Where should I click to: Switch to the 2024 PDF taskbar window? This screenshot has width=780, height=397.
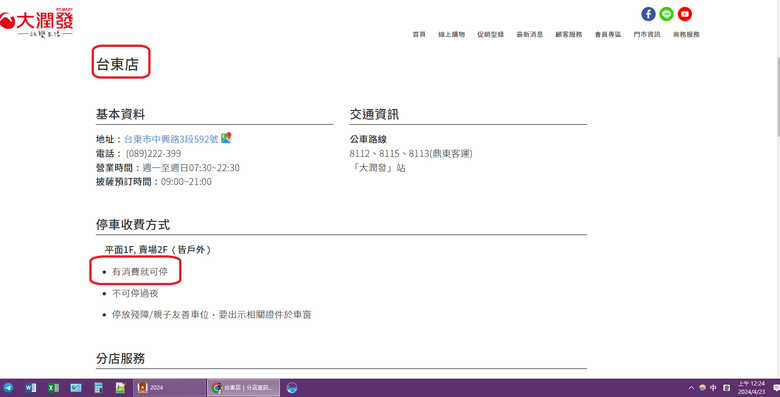pyautogui.click(x=169, y=388)
